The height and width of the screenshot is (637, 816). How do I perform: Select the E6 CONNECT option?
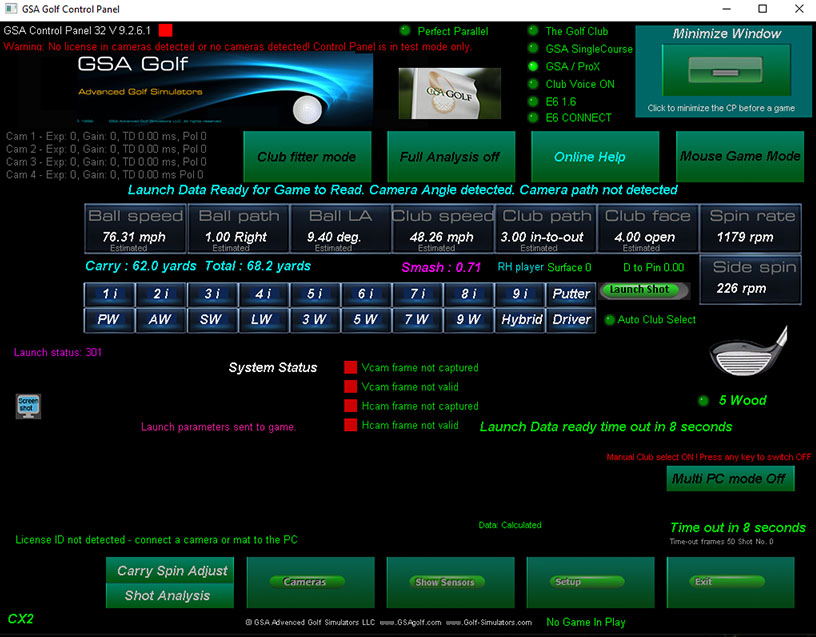533,118
